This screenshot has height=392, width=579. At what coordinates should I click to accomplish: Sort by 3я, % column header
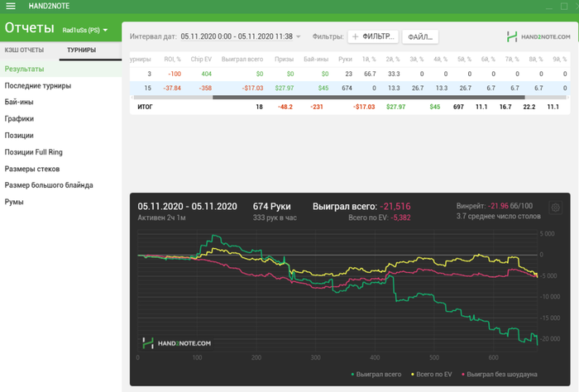[417, 59]
